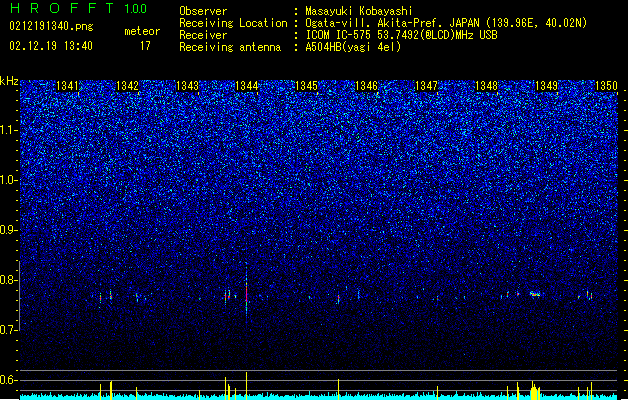Click the 1342 time marker

click(127, 86)
